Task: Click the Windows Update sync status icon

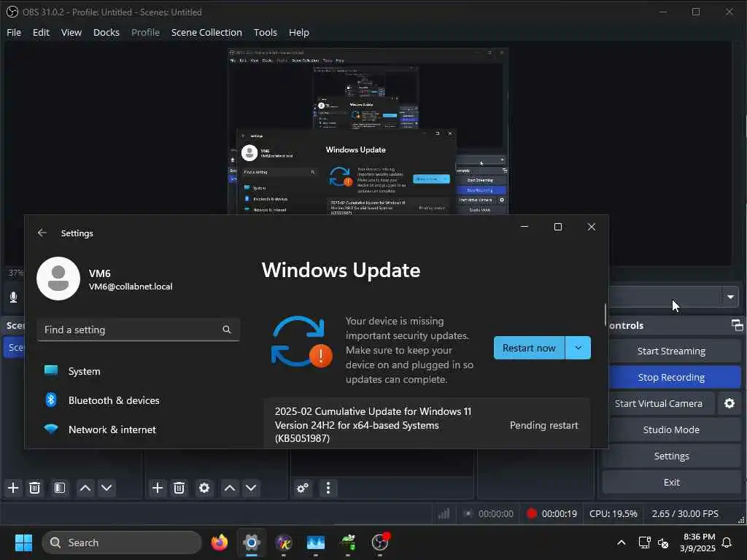Action: 301,342
